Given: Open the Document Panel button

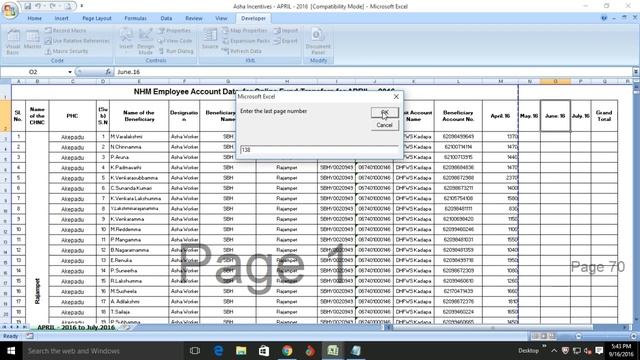Looking at the screenshot, I should click(x=318, y=41).
